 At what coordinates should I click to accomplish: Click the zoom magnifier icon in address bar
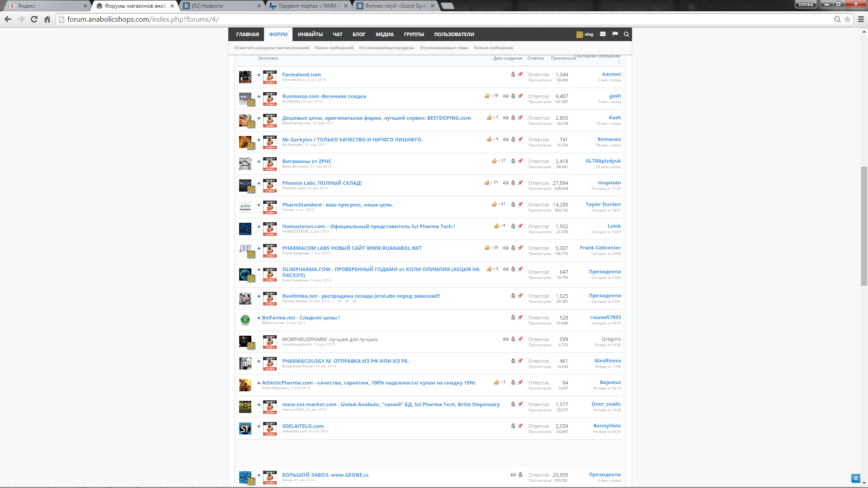(x=837, y=19)
